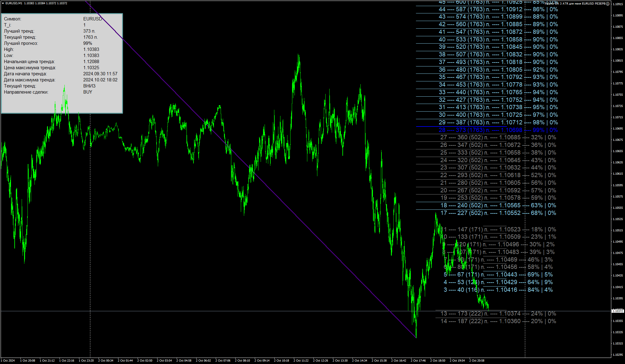The height and width of the screenshot is (364, 625).
Task: Click level row 34 priced 1.10778
Action: coord(498,85)
